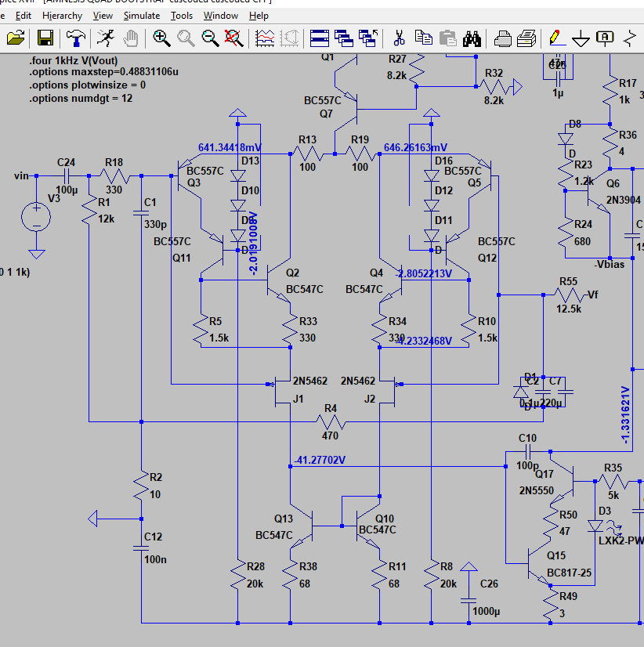The image size is (644, 647).
Task: Click the .options plotwinsize = 0 directive
Action: pos(87,85)
